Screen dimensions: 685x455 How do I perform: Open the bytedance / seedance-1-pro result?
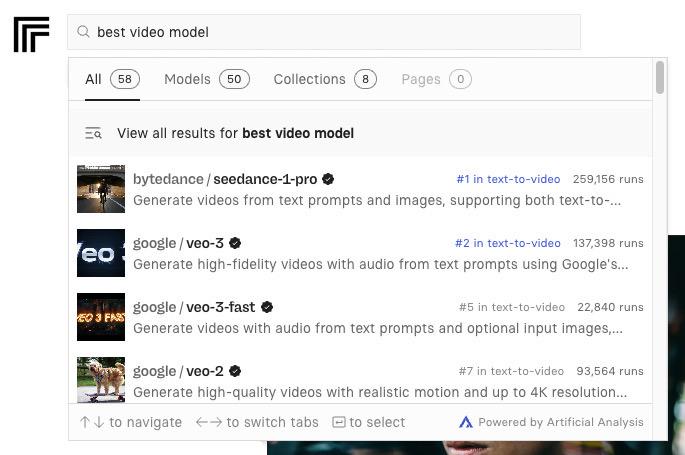[225, 179]
